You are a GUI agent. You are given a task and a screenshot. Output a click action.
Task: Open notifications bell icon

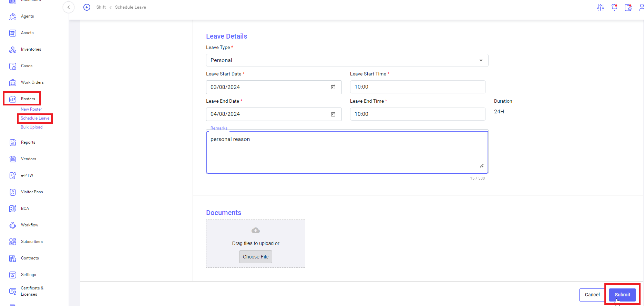(614, 7)
